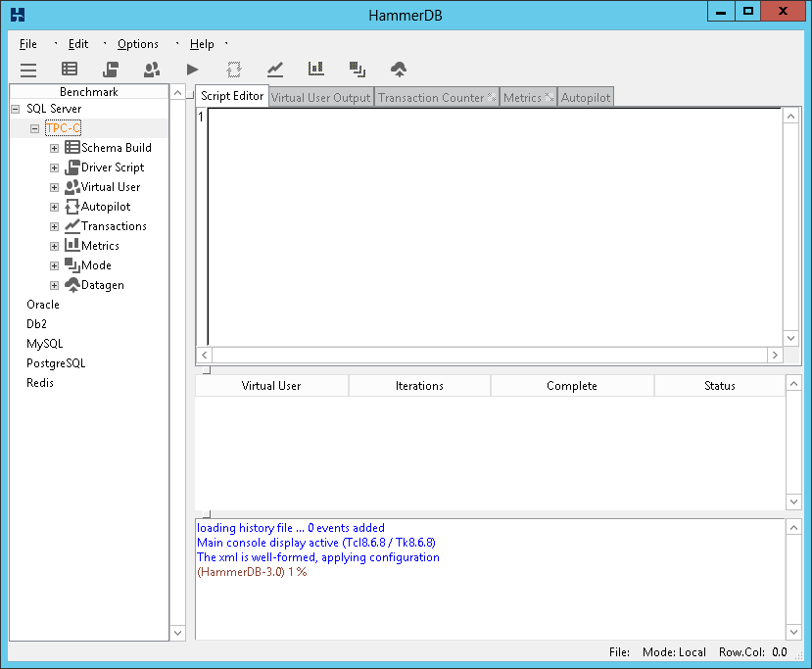812x669 pixels.
Task: Expand the Datagen node
Action: click(x=54, y=285)
